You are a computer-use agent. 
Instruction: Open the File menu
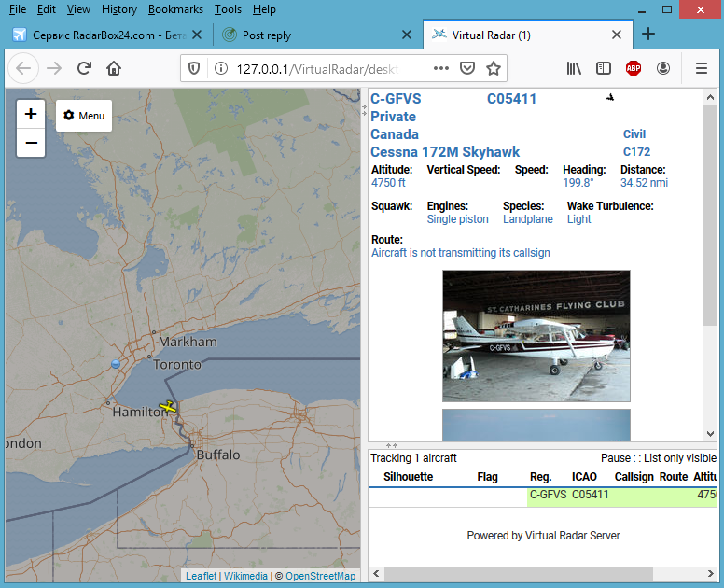[18, 9]
